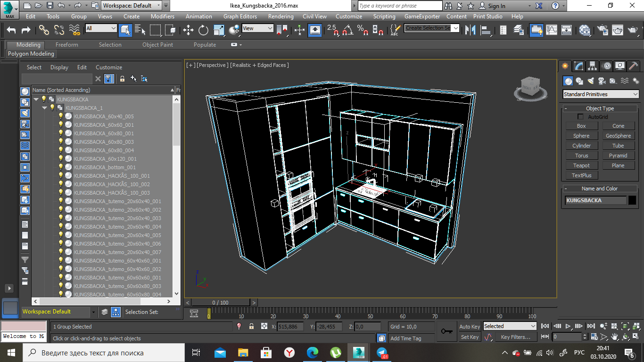Toggle Selection Lock padlock in status bar

(251, 326)
